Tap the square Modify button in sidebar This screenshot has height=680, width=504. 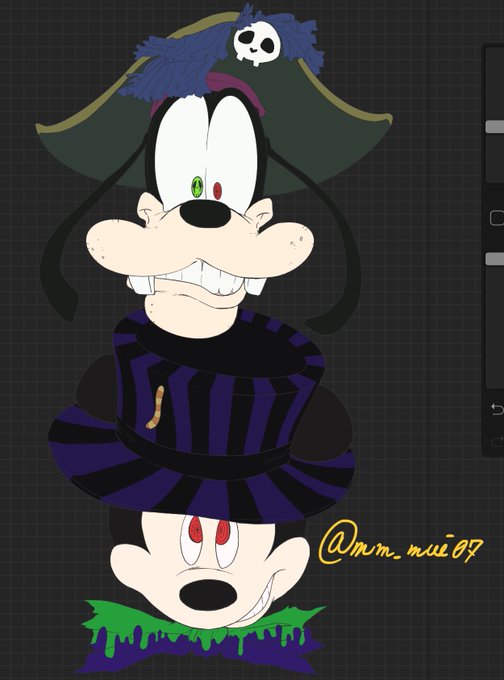(x=497, y=218)
